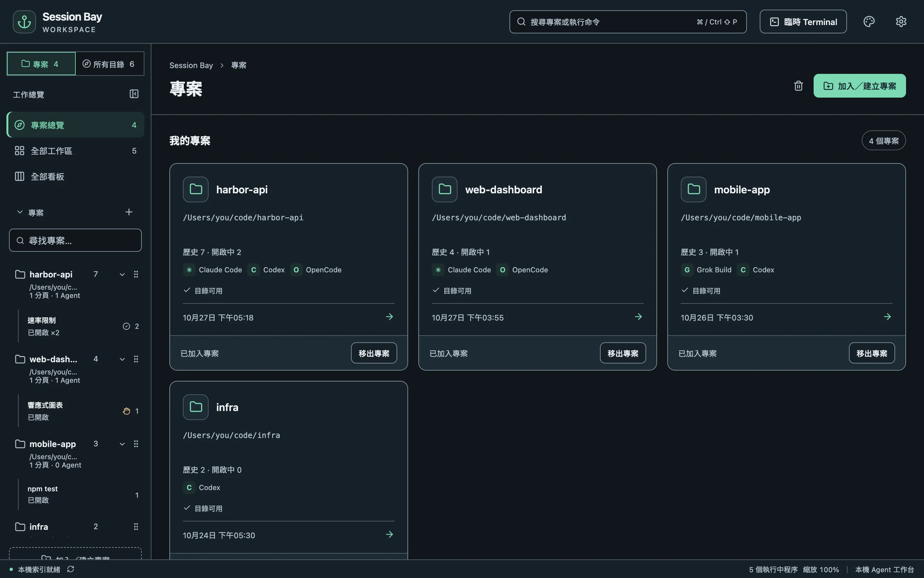Click the plus icon to add 專案
Image resolution: width=924 pixels, height=578 pixels.
click(x=129, y=212)
